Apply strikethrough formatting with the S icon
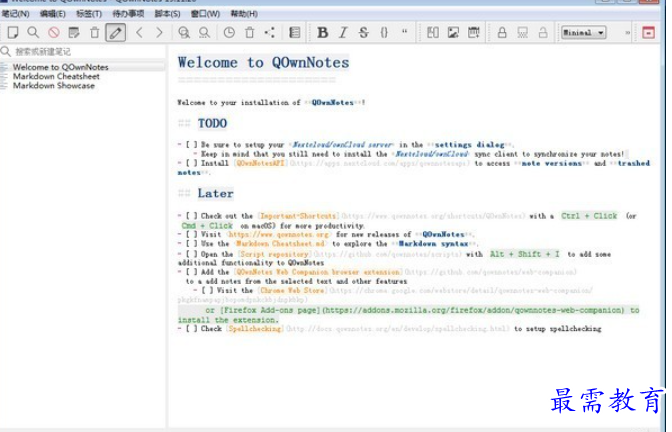The width and height of the screenshot is (672, 432). (363, 33)
